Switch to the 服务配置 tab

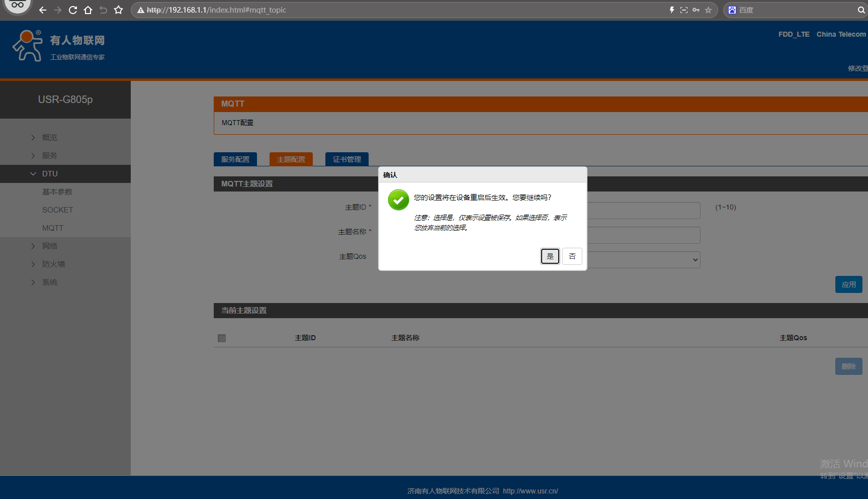(235, 159)
